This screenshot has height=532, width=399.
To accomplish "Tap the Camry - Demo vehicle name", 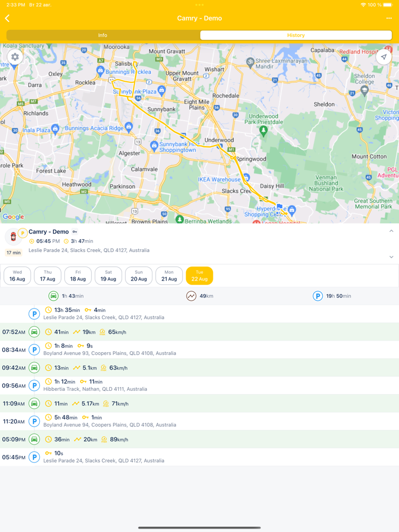I will point(49,232).
